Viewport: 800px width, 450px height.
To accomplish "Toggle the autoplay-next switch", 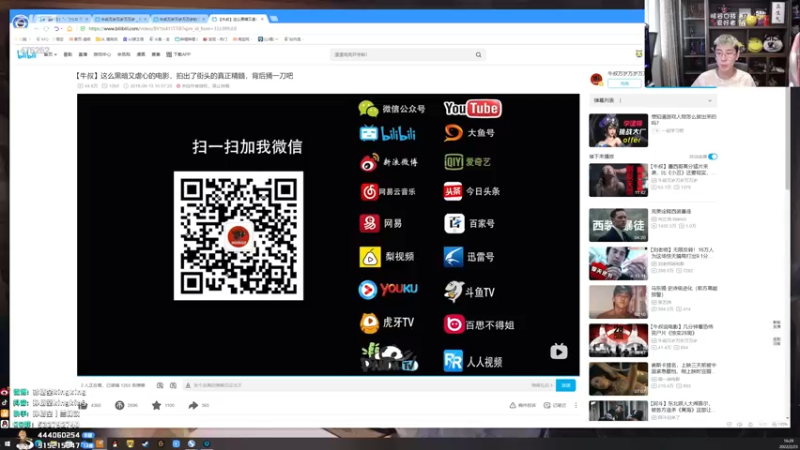I will pos(712,157).
